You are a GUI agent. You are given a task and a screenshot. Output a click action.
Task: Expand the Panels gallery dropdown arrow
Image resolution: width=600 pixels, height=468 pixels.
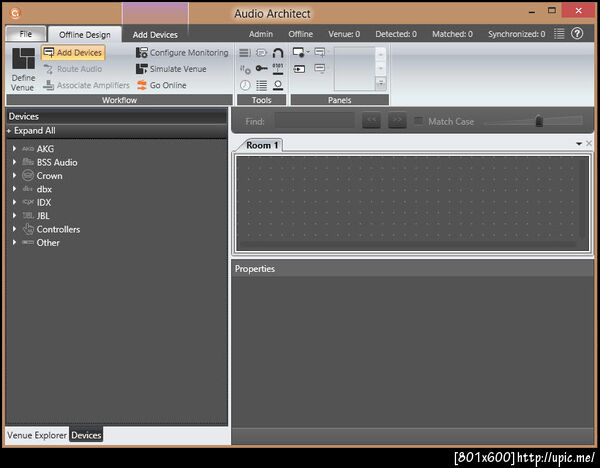pos(381,83)
